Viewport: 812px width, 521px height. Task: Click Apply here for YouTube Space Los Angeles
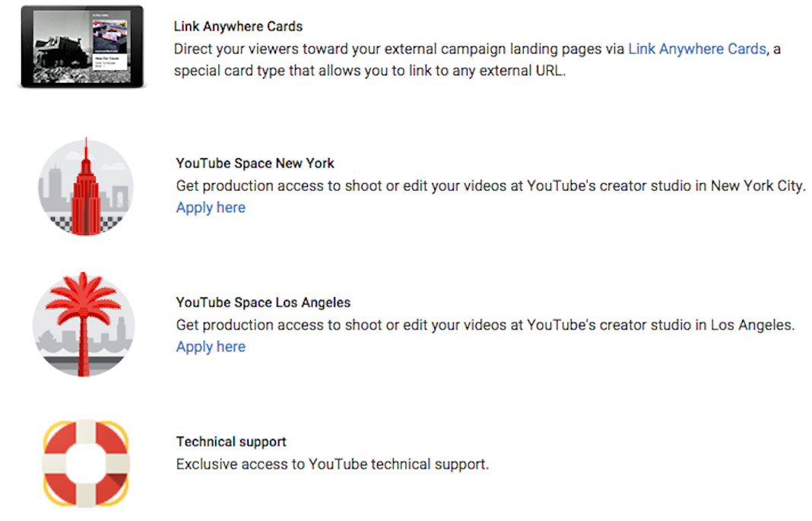click(211, 347)
